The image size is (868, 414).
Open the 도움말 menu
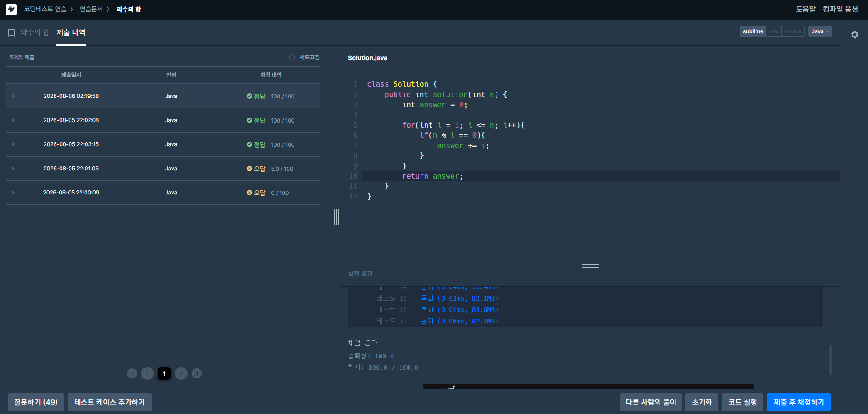click(x=805, y=9)
